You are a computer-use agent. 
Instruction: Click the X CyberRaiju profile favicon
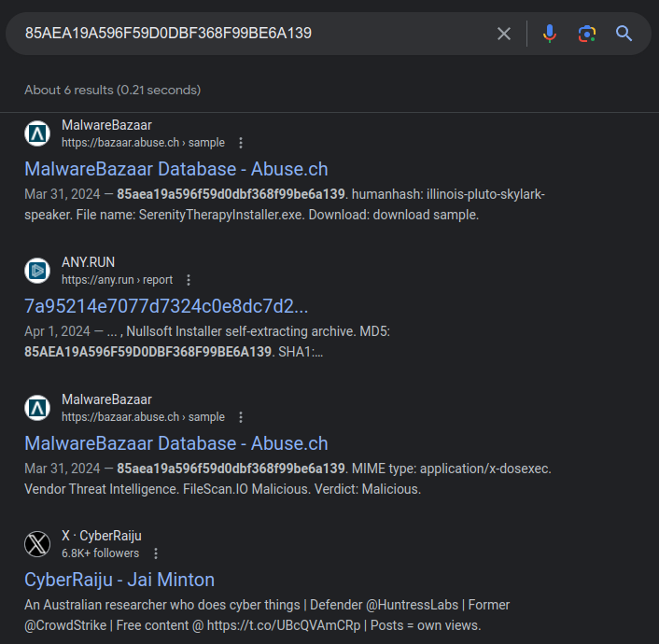point(37,544)
